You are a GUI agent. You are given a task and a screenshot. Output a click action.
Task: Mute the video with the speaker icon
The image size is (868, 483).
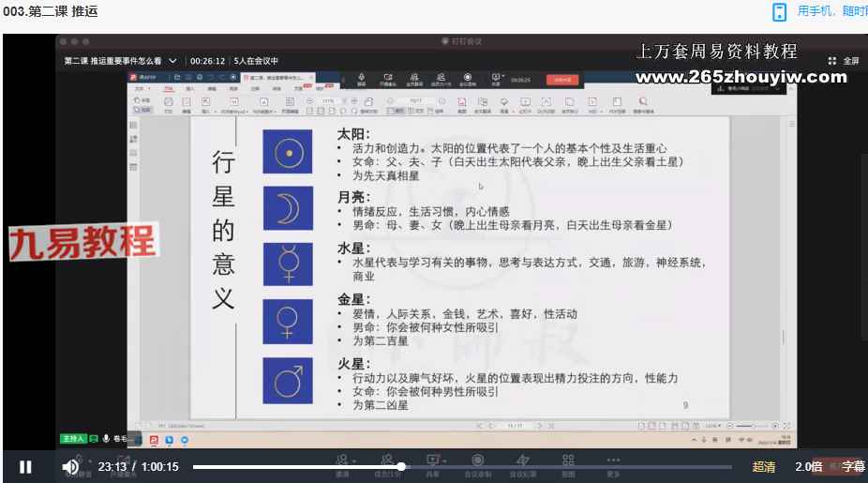pos(69,467)
